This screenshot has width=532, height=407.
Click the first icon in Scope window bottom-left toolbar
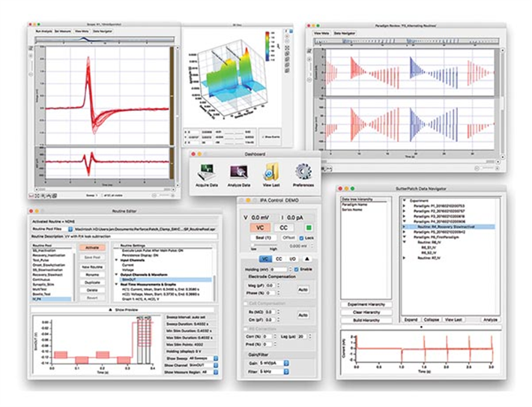(x=31, y=196)
